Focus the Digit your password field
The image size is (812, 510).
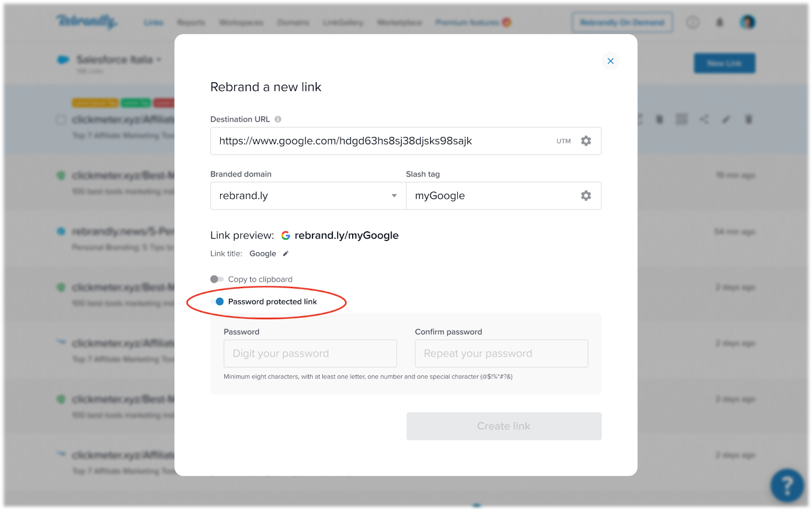tap(310, 354)
